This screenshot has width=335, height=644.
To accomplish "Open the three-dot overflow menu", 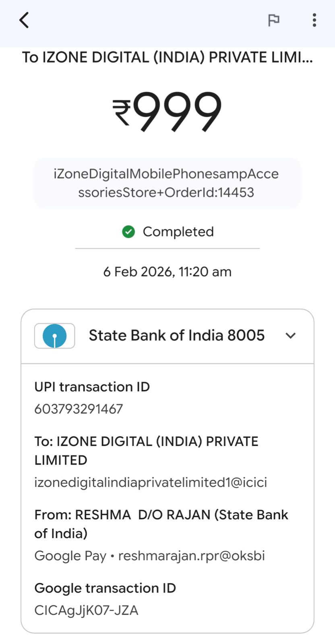I will (x=314, y=20).
